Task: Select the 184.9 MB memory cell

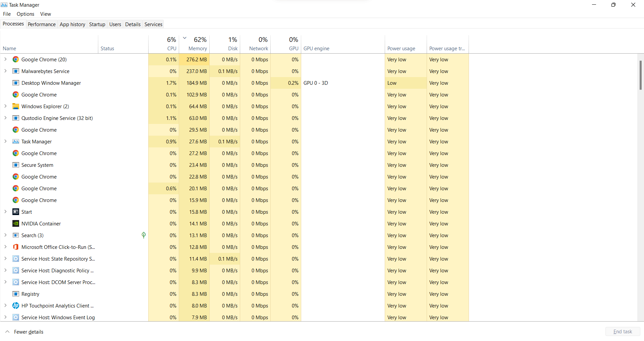Action: pyautogui.click(x=194, y=83)
